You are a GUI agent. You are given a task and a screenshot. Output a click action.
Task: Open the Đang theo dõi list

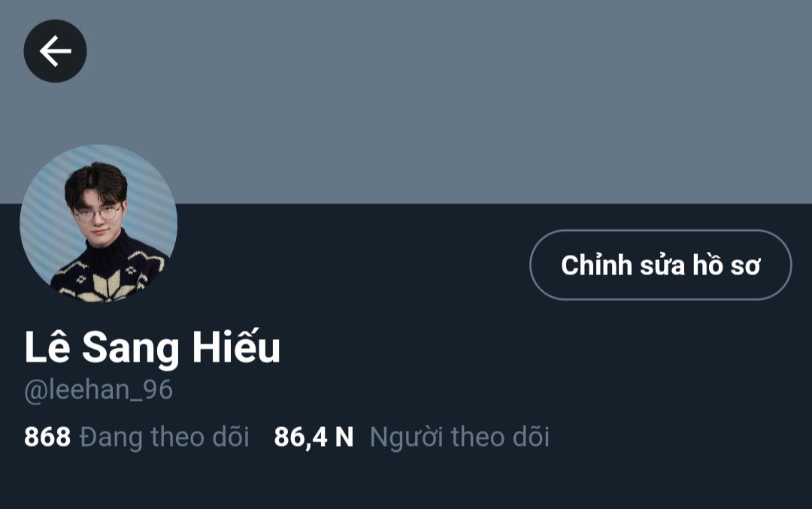coord(164,437)
